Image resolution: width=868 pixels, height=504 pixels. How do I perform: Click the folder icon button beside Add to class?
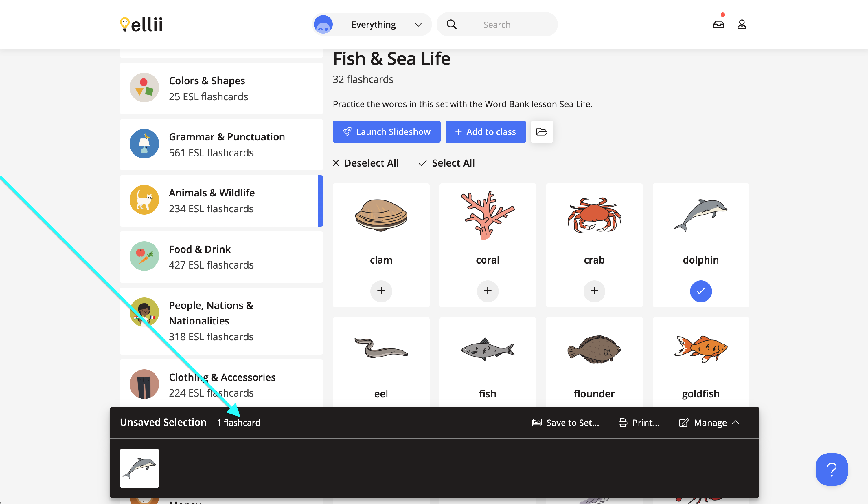(541, 132)
